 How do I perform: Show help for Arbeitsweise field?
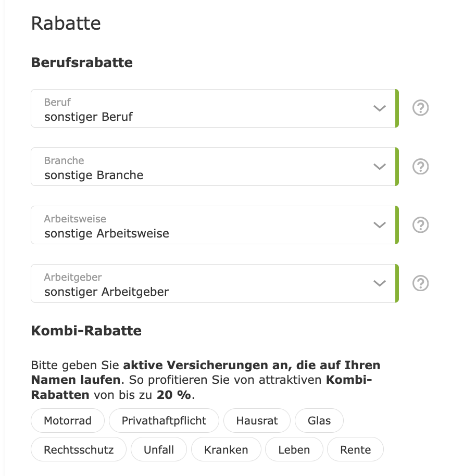[420, 224]
